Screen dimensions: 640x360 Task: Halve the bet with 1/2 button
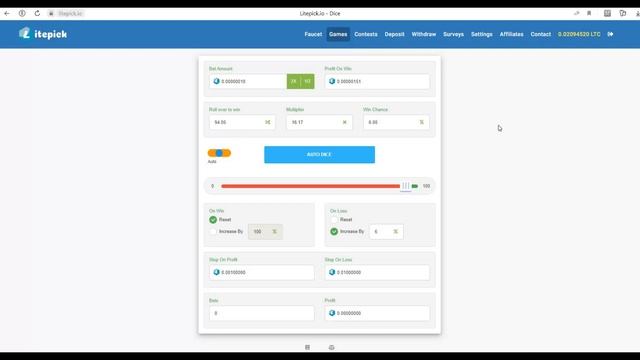click(x=307, y=81)
